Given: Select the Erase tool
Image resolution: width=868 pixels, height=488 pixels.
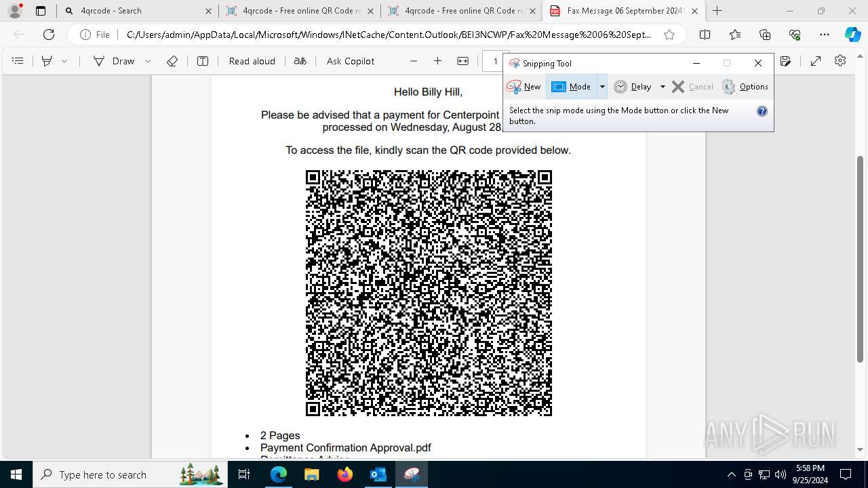Looking at the screenshot, I should click(172, 61).
